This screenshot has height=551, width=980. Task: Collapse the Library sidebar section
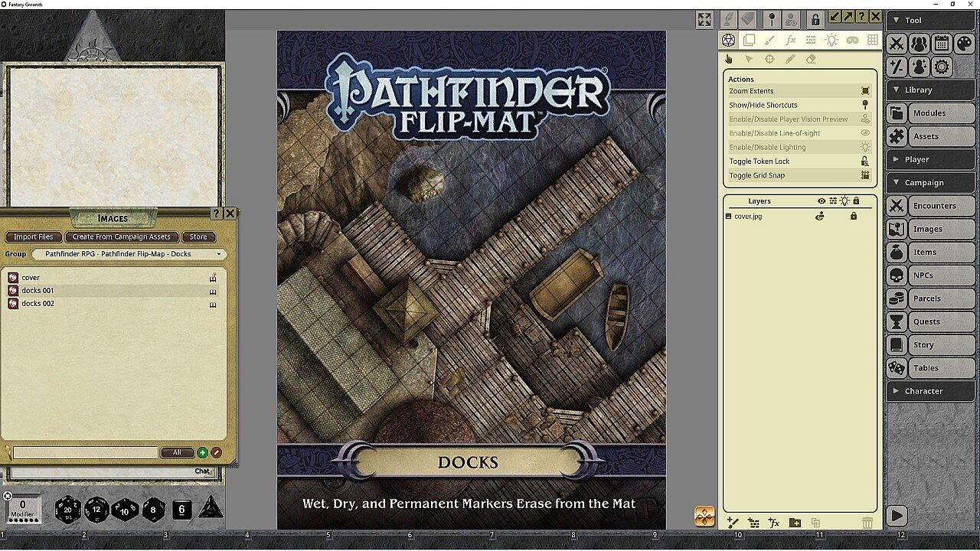(930, 90)
